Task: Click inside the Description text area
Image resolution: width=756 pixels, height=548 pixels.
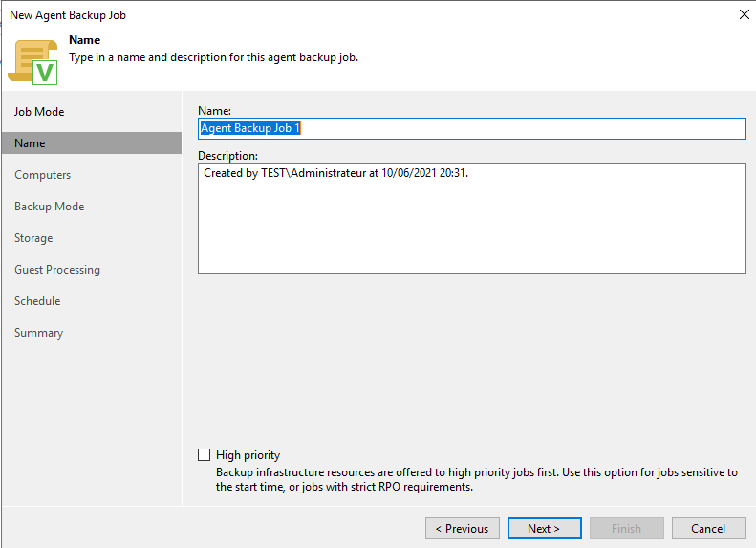Action: click(471, 225)
